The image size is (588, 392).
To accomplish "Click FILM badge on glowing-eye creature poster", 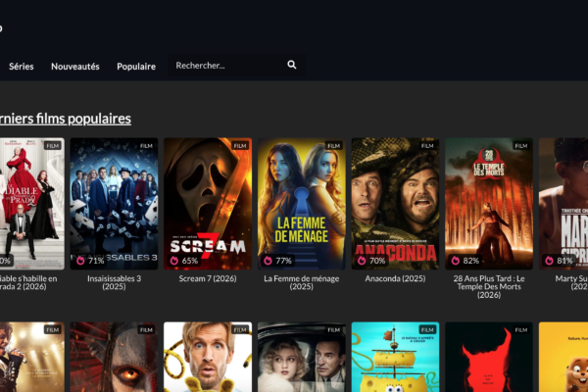I will tap(146, 329).
